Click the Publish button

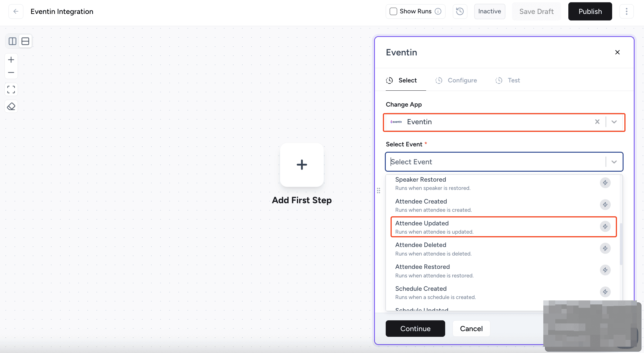pyautogui.click(x=590, y=11)
